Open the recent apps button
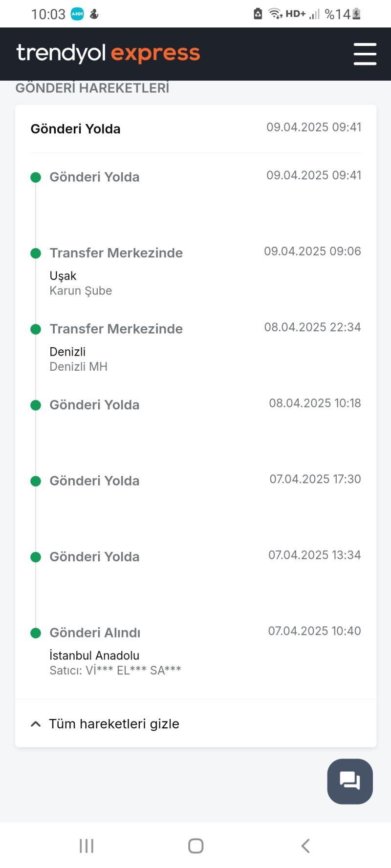Viewport: 391px width, 868px height. click(87, 846)
